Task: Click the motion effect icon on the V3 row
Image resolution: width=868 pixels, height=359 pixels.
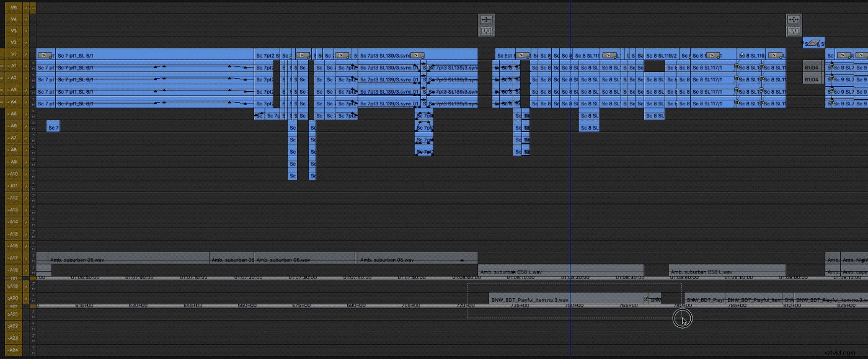Action: point(487,30)
